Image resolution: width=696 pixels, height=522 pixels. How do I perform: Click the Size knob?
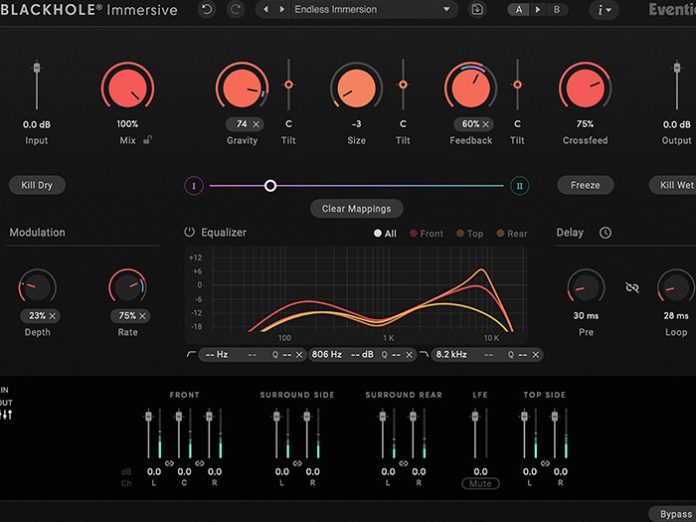point(356,88)
